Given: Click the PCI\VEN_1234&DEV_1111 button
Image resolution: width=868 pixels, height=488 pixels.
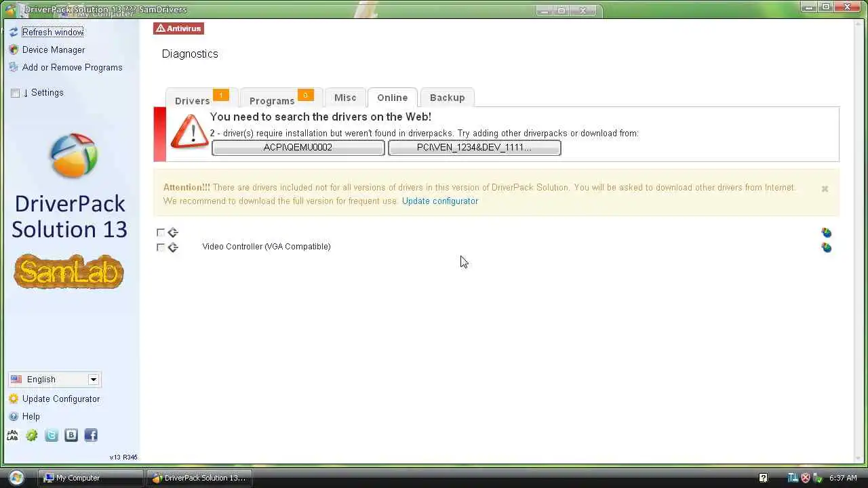Looking at the screenshot, I should [474, 148].
